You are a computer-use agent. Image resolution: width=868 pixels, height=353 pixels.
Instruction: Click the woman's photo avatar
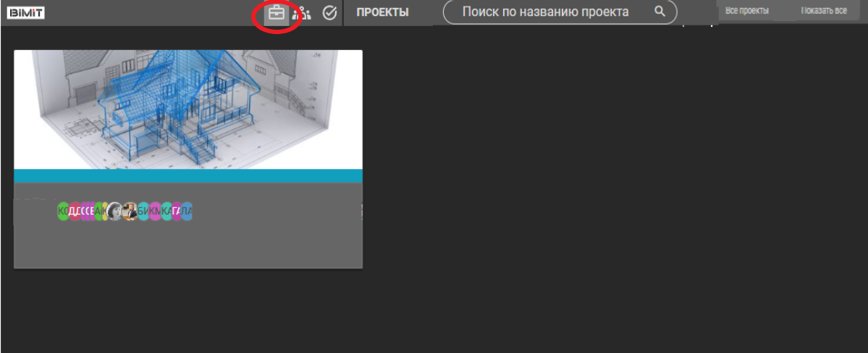coord(114,211)
